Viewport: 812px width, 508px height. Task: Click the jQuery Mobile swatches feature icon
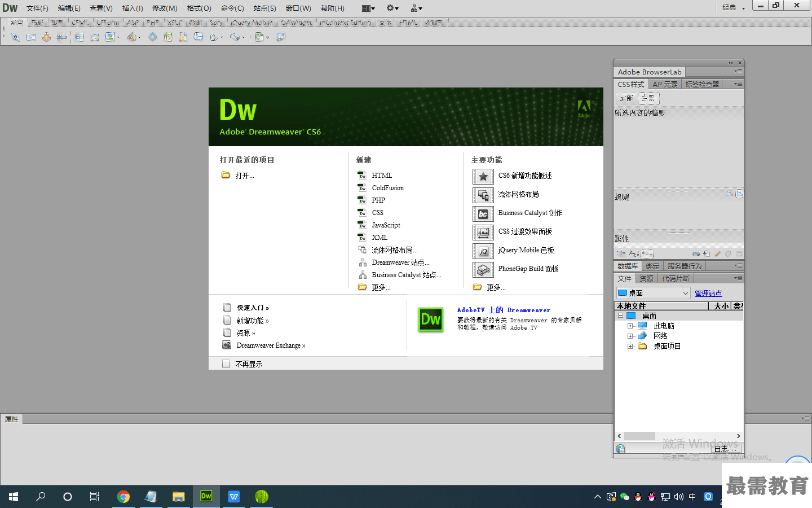tap(483, 251)
